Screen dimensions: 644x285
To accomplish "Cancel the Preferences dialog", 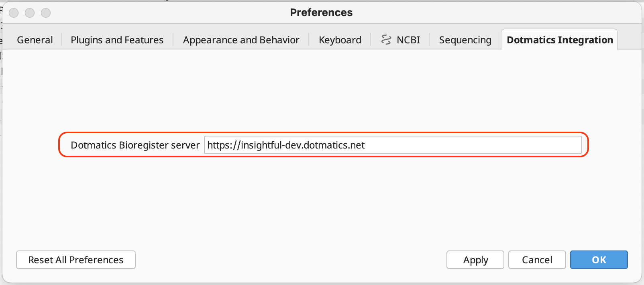I will 537,260.
